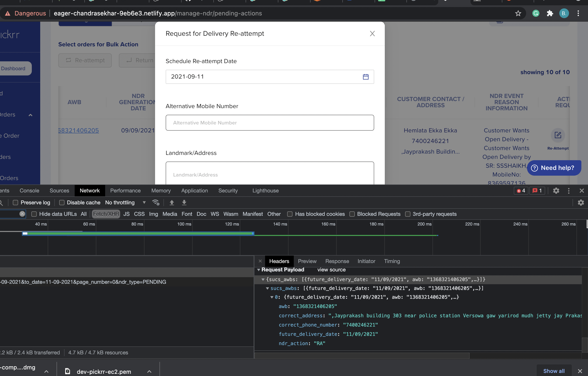Screen dimensions: 588x376
Task: Collapse the Orders sidebar chevron
Action: tap(30, 115)
